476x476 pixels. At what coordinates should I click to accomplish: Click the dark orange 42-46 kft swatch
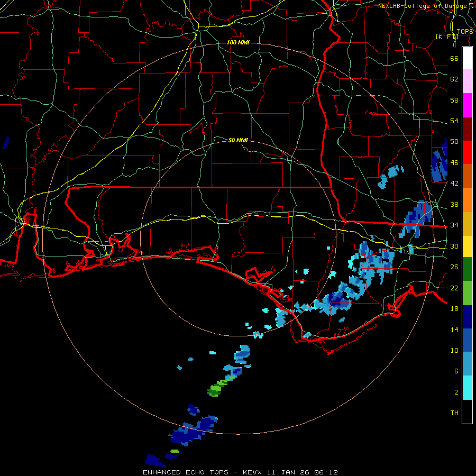[467, 176]
